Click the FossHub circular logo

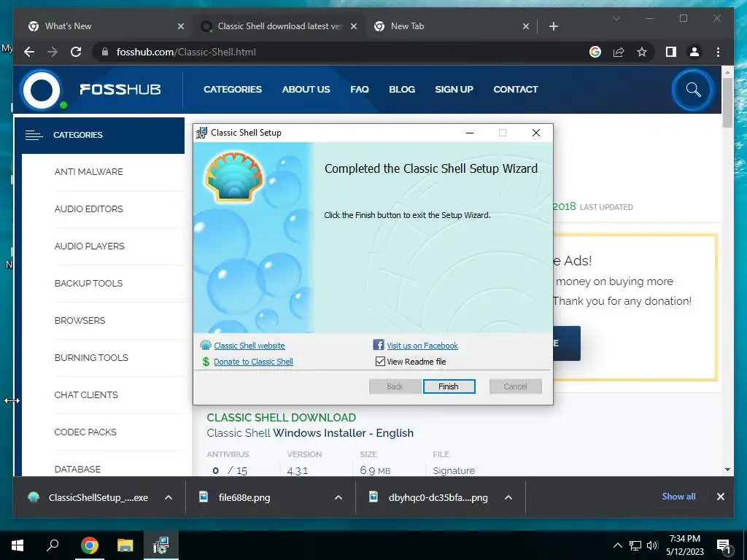click(42, 90)
